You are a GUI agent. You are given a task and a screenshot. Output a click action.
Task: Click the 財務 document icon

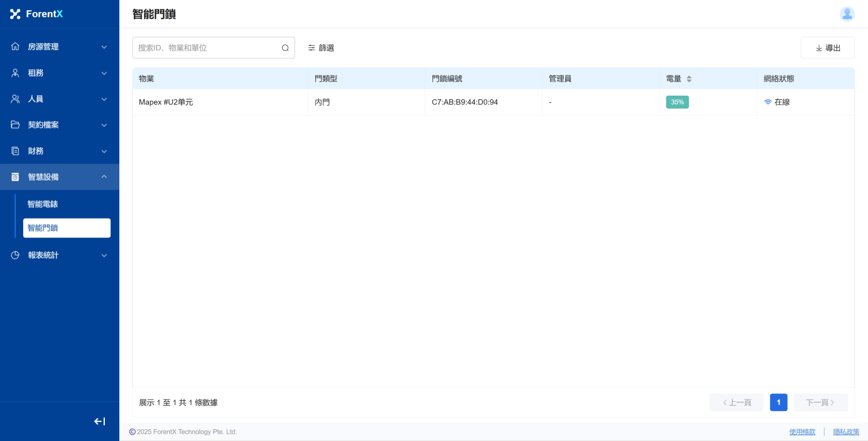click(16, 151)
